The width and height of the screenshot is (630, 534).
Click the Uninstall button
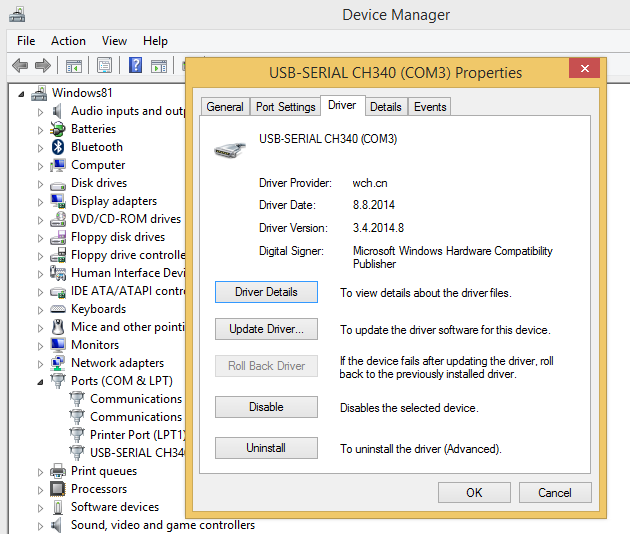(266, 448)
